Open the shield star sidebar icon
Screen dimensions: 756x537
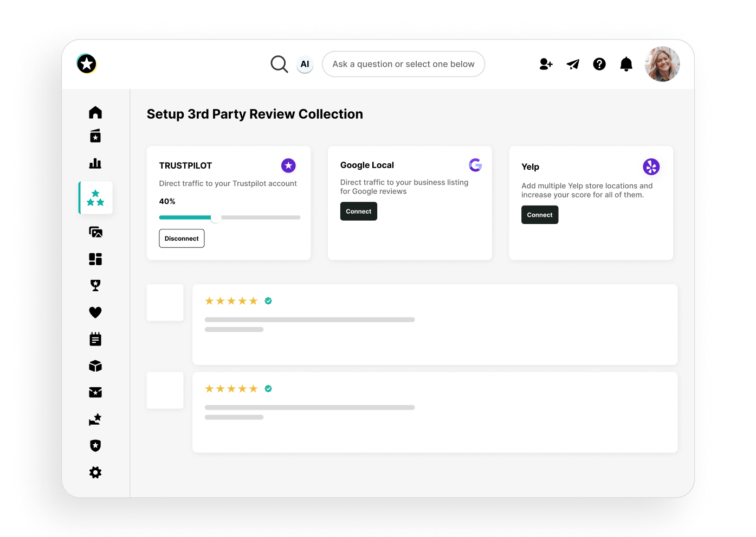[95, 445]
